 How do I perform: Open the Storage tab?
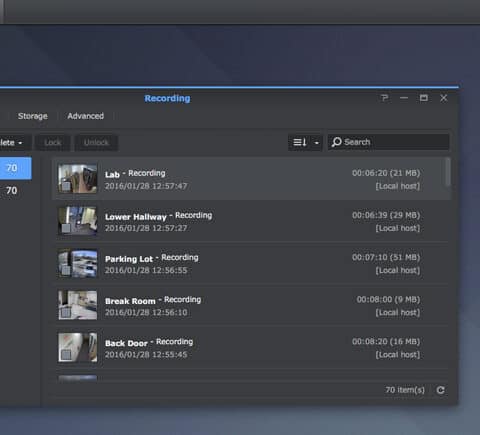pos(33,116)
